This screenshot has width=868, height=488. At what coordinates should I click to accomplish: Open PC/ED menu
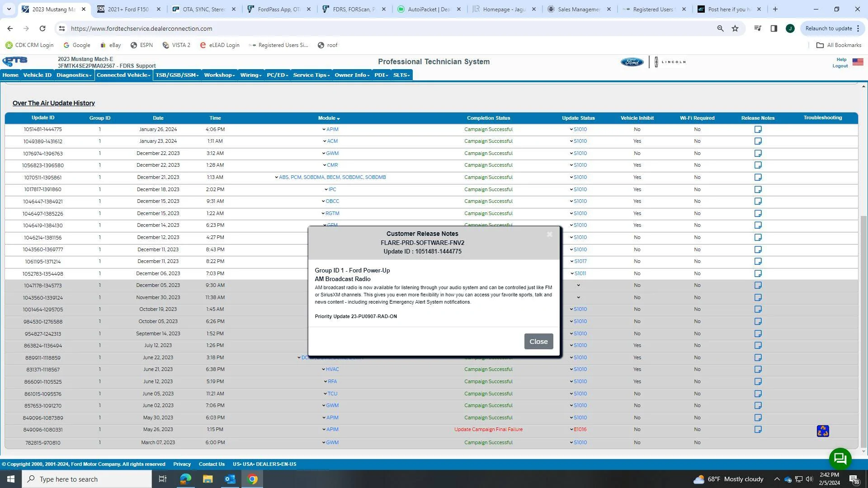(277, 75)
